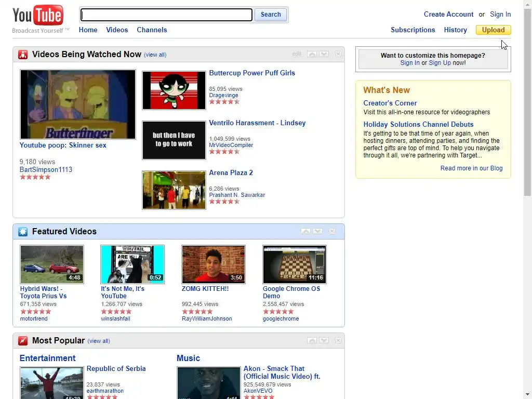Move Most Popular module up
532x399 pixels.
(x=312, y=340)
